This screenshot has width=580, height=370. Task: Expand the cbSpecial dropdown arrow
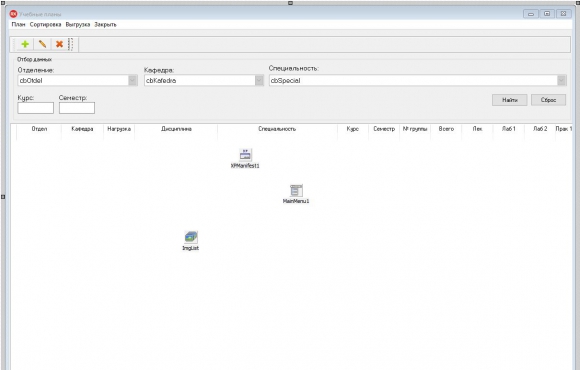[562, 80]
